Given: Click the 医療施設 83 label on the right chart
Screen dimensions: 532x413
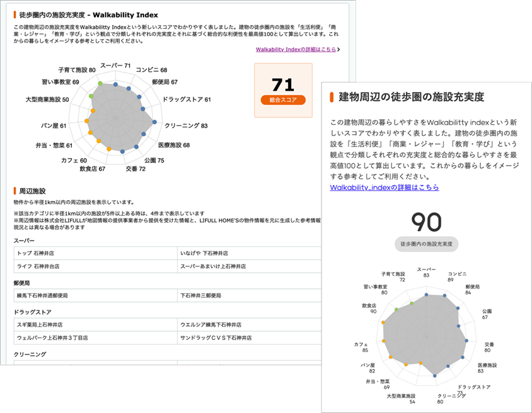Looking at the screenshot, I should (x=487, y=368).
